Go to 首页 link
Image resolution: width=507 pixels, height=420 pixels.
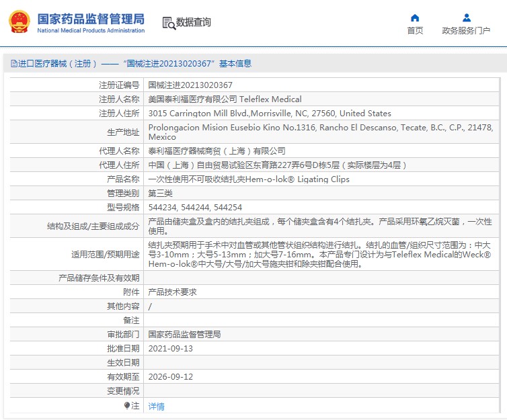point(415,31)
